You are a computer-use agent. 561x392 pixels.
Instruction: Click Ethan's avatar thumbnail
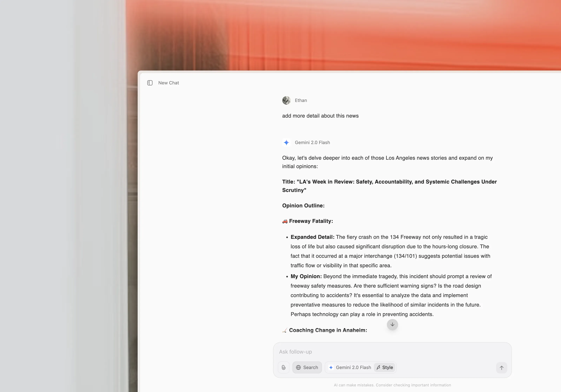(286, 100)
